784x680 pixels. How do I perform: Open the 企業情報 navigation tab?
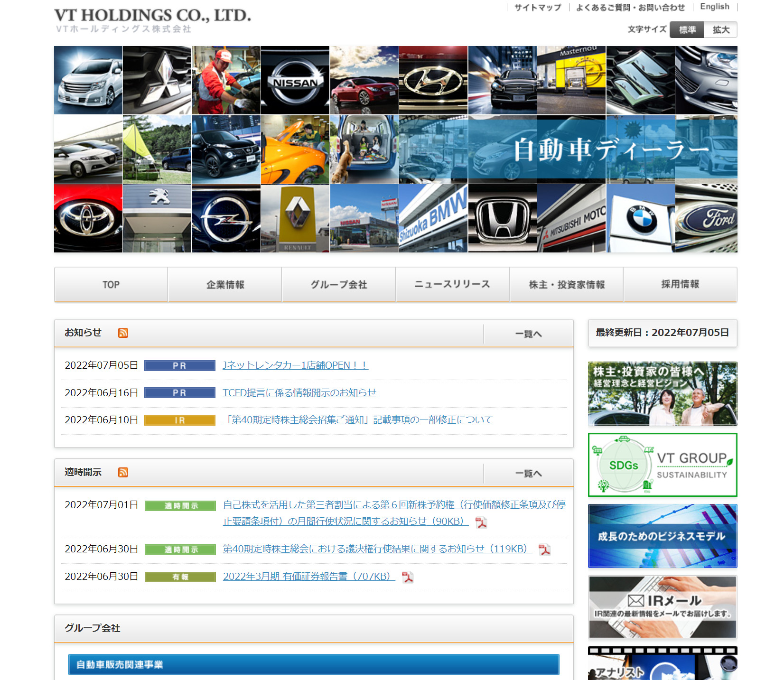tap(225, 284)
